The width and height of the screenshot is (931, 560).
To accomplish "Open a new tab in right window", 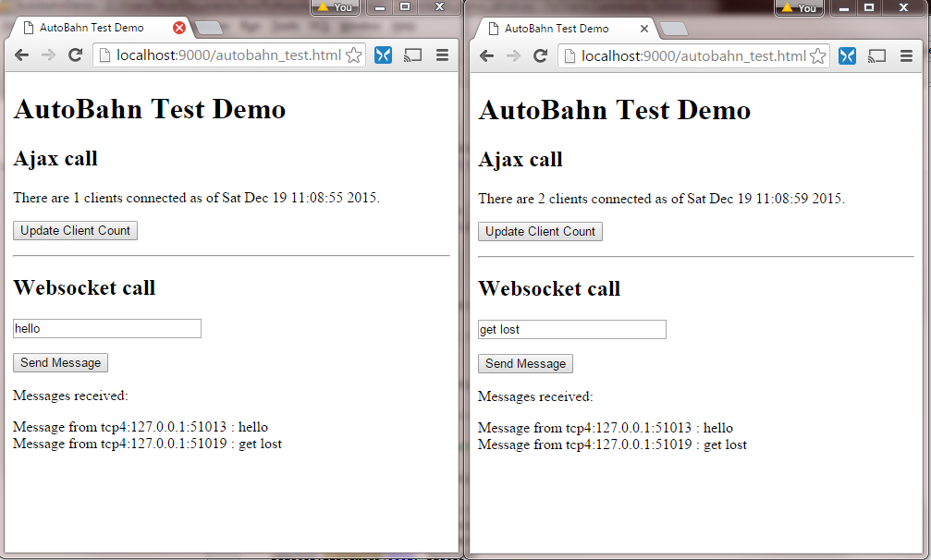I will coord(674,29).
